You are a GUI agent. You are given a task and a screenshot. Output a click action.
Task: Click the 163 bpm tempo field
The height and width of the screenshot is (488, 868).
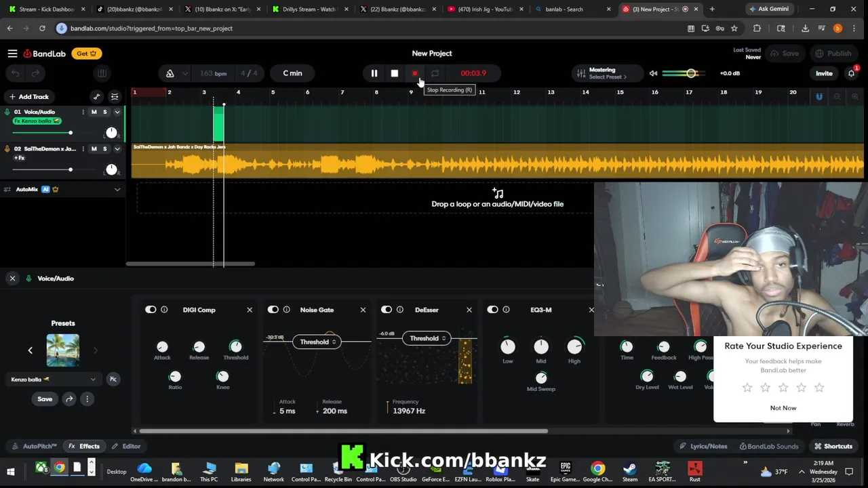213,73
